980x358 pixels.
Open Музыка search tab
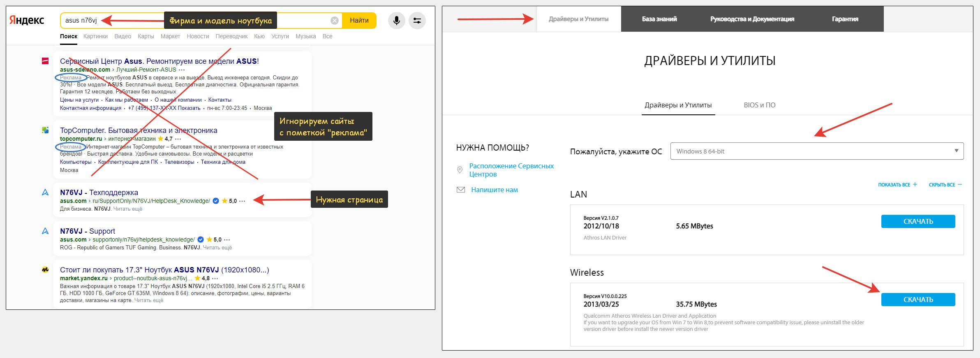[305, 36]
